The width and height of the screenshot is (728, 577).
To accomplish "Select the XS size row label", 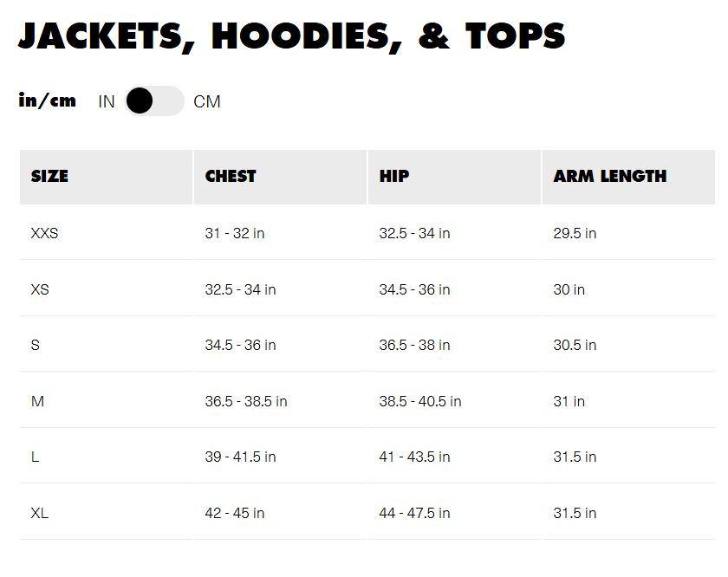I will pyautogui.click(x=40, y=289).
